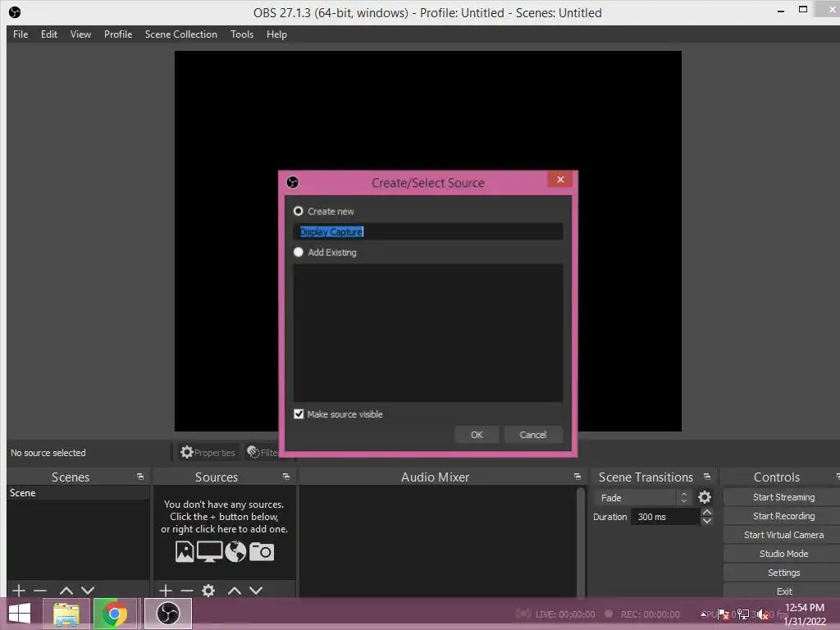
Task: Open the Scene Collection menu
Action: [181, 34]
